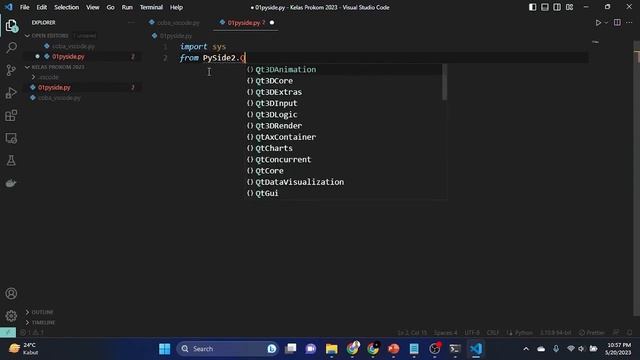Click the Python language mode in status bar
Screen dimensions: 640x360
tap(523, 333)
